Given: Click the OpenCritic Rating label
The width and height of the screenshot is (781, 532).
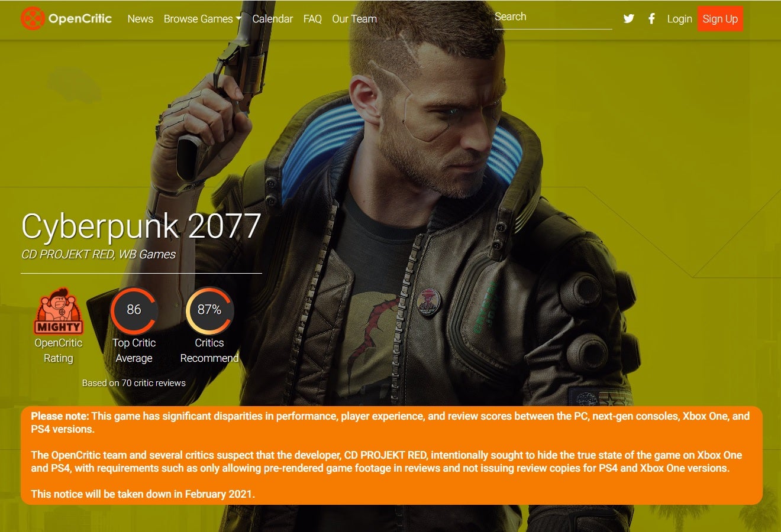Looking at the screenshot, I should (58, 351).
